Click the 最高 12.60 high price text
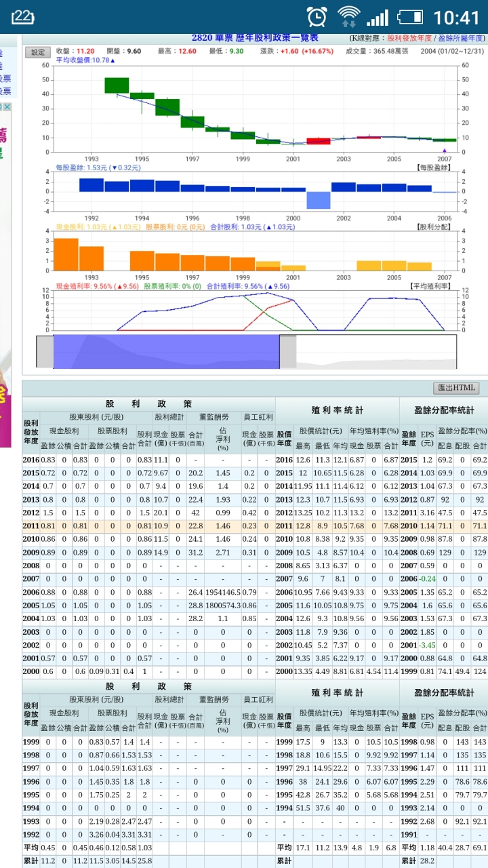488x868 pixels. 176,51
